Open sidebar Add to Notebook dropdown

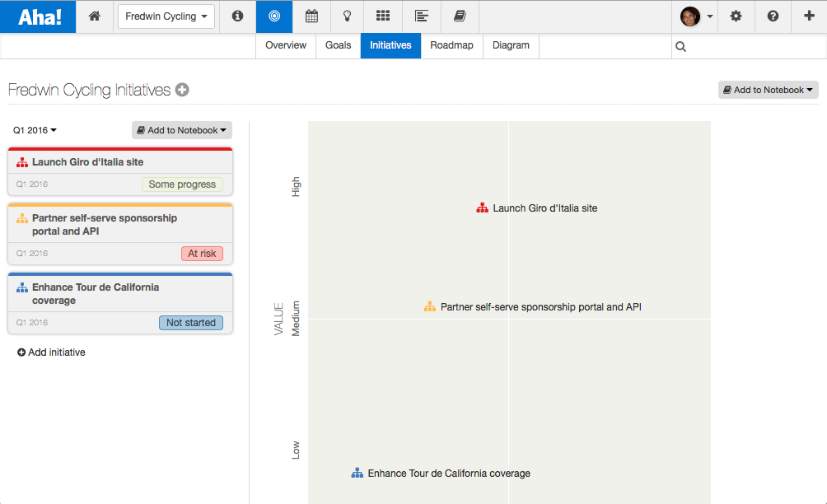pos(182,130)
